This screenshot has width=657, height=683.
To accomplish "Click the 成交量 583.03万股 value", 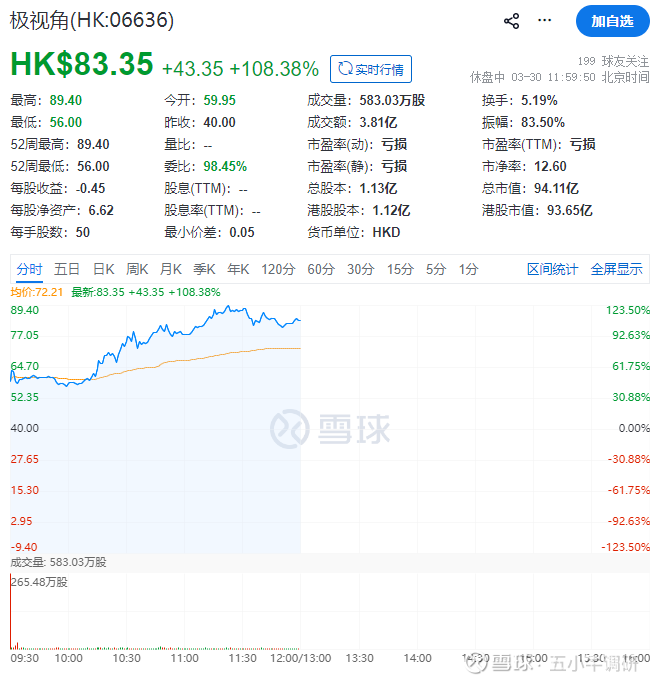I will point(392,100).
